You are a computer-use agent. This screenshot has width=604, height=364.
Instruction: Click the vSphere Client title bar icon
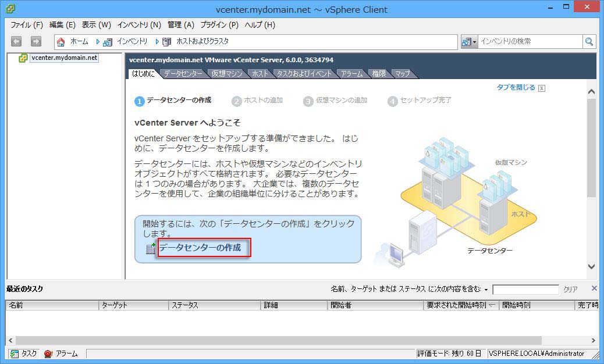point(11,9)
